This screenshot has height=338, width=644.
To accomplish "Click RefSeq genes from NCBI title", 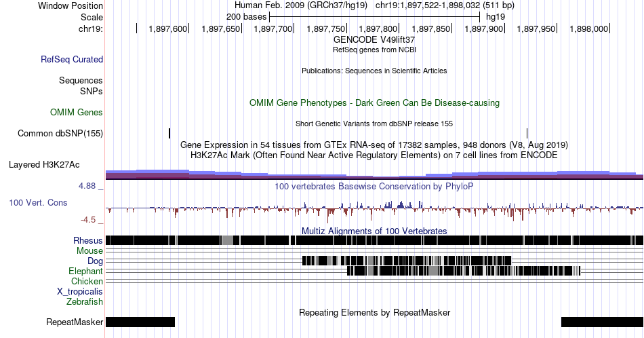I will [x=374, y=50].
